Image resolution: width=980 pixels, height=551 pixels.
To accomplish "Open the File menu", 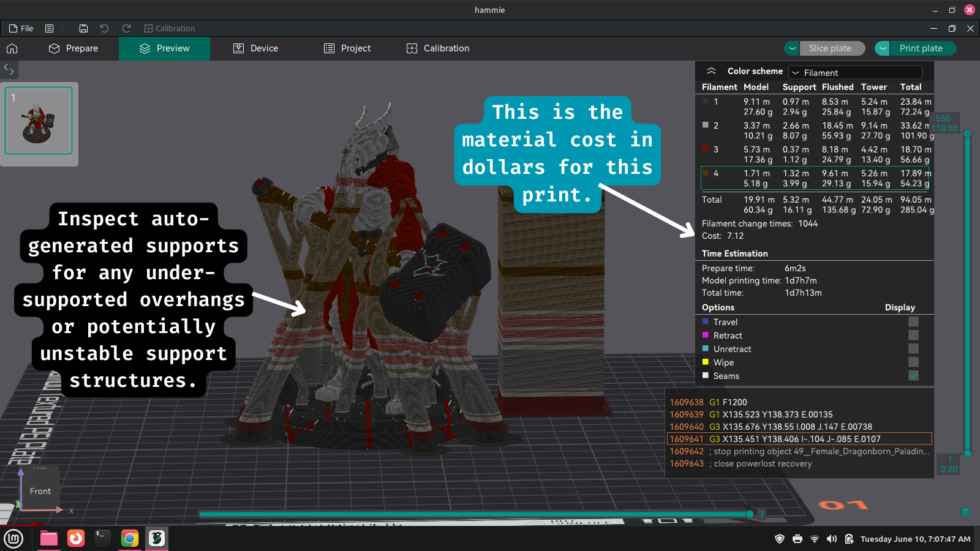I will pyautogui.click(x=21, y=28).
